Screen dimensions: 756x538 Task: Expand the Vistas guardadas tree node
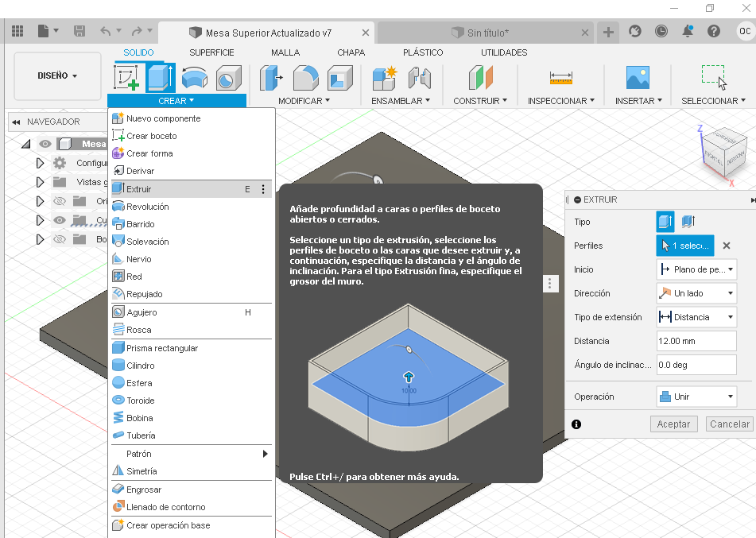tap(40, 182)
